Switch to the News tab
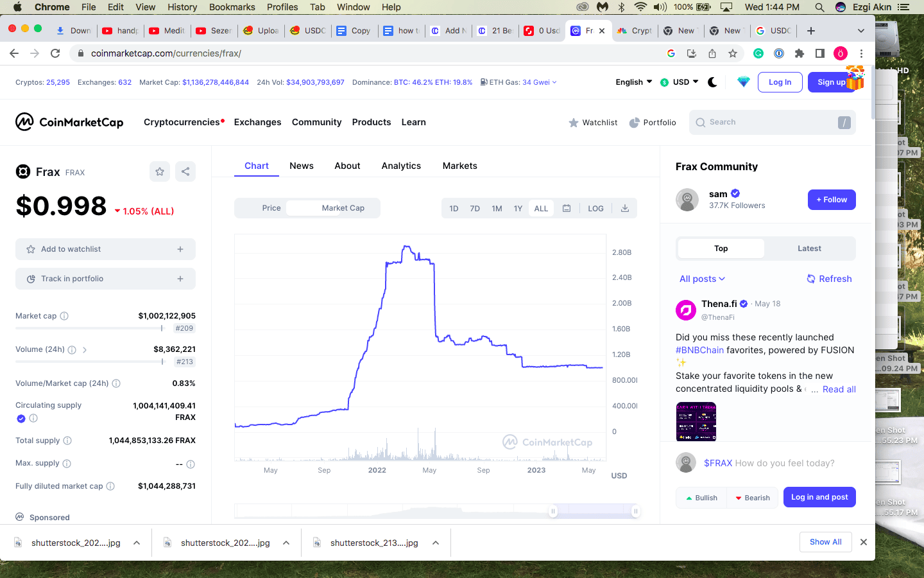The height and width of the screenshot is (578, 924). [302, 166]
